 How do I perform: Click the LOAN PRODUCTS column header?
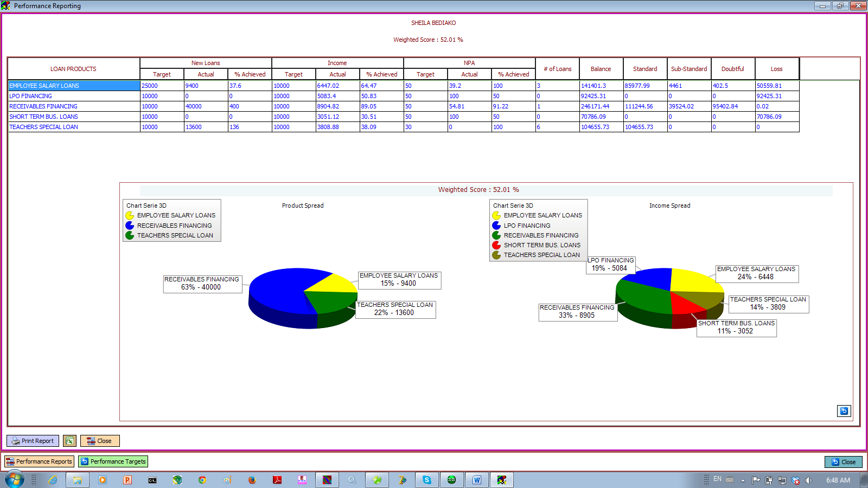[x=74, y=69]
